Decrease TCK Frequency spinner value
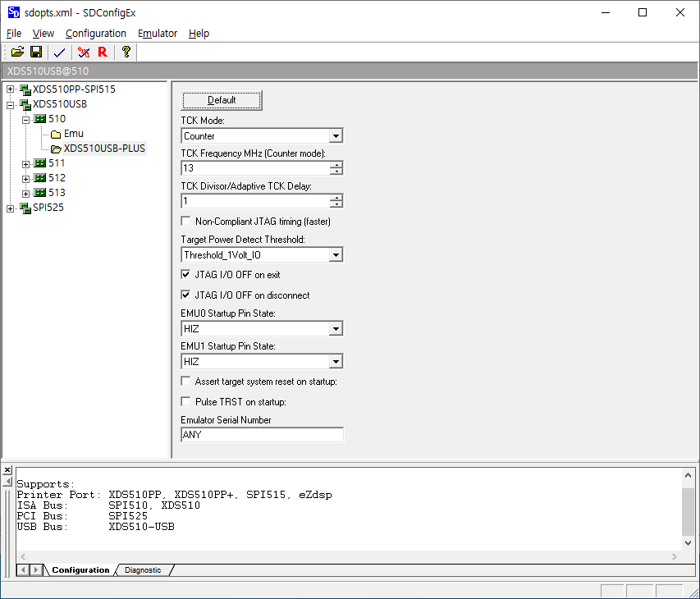The width and height of the screenshot is (700, 599). [x=336, y=171]
